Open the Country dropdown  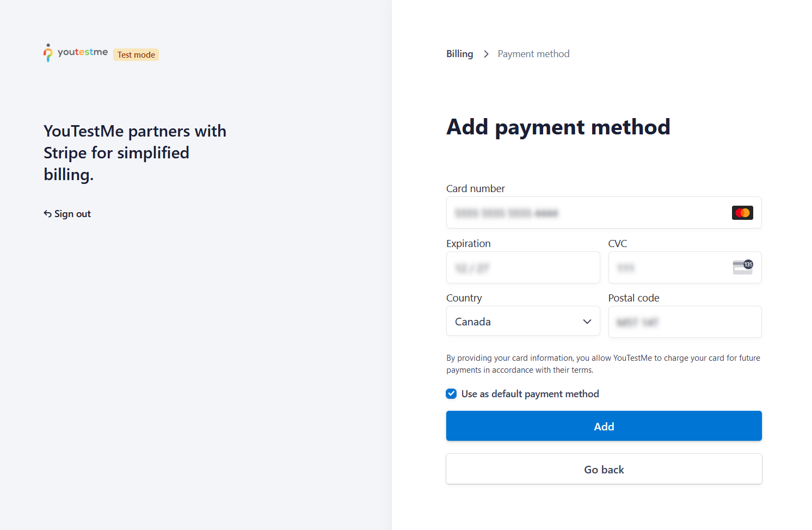[522, 322]
